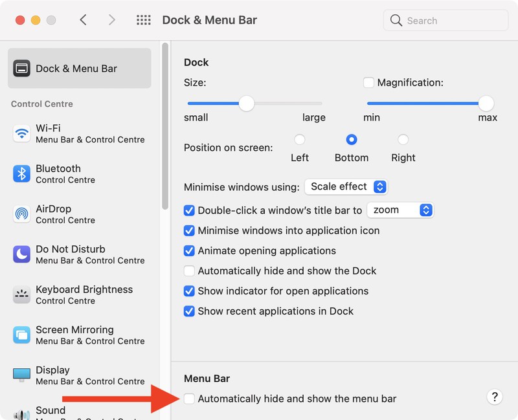The width and height of the screenshot is (518, 420).
Task: Enable Automatically hide and show the menu bar
Action: (x=189, y=399)
